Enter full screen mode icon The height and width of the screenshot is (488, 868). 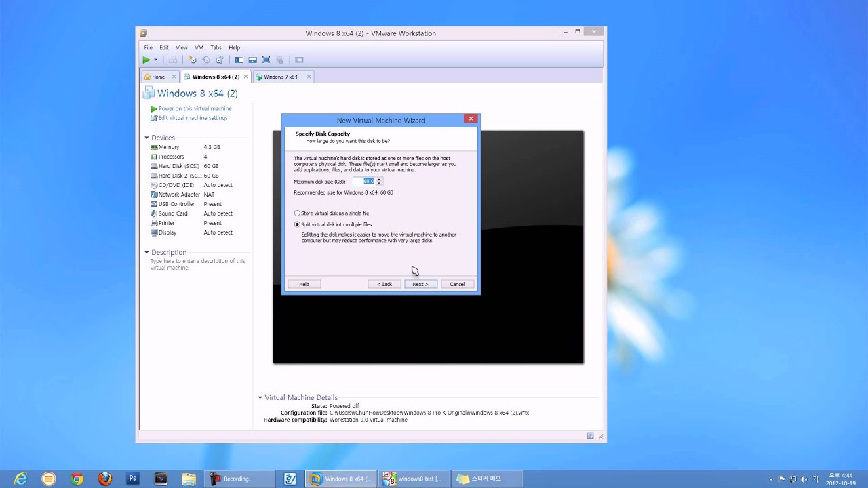[x=266, y=60]
